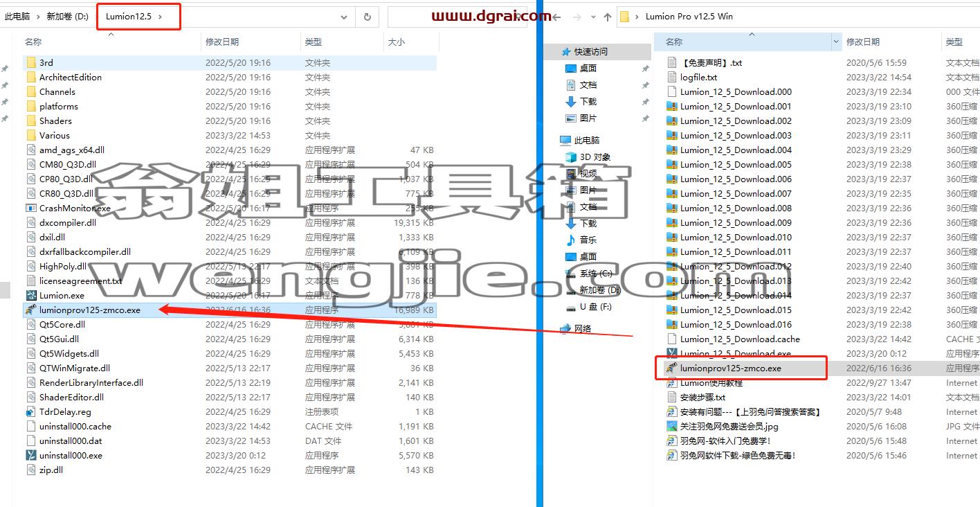Select the Lumion_12_5_Download.000 blank file icon
This screenshot has height=507, width=980.
coord(671,91)
